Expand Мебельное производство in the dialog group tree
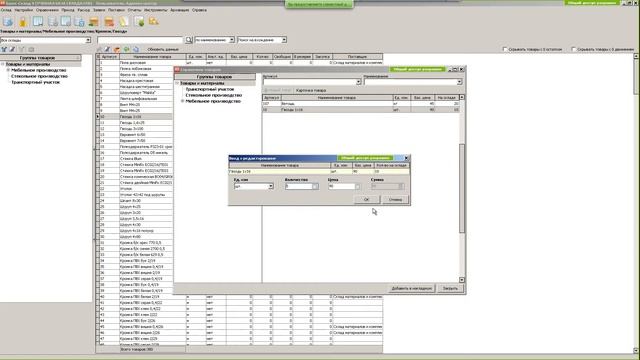The width and height of the screenshot is (640, 360). [x=182, y=101]
